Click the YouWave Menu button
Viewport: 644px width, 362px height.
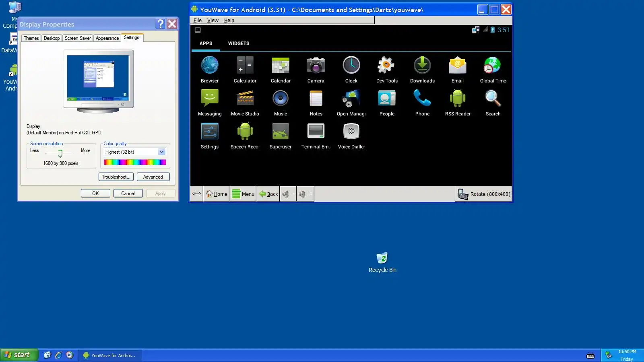click(243, 194)
